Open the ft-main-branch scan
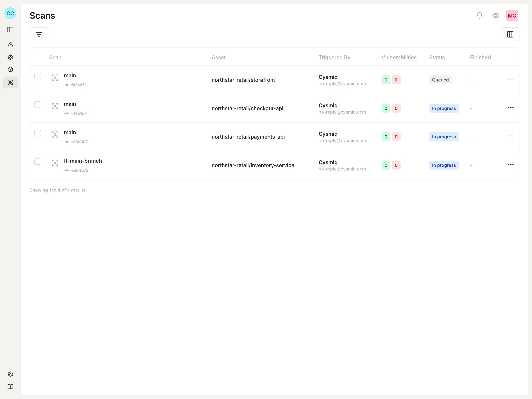Image resolution: width=532 pixels, height=399 pixels. [x=83, y=161]
